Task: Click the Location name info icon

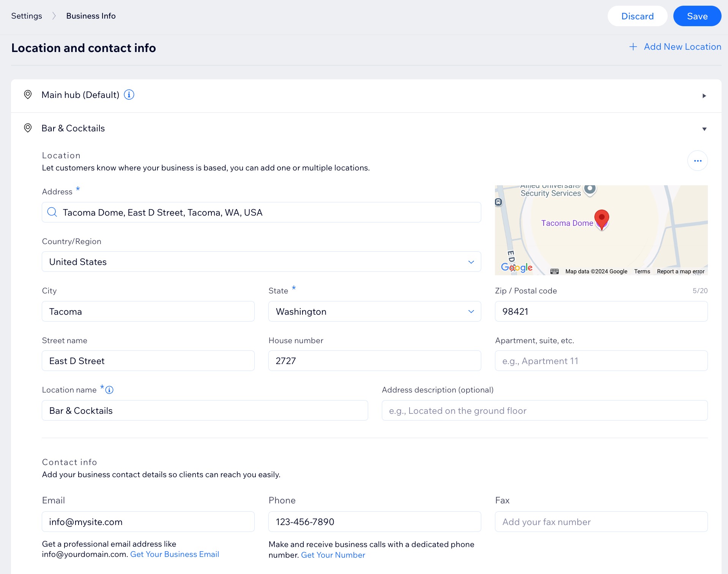Action: coord(109,390)
